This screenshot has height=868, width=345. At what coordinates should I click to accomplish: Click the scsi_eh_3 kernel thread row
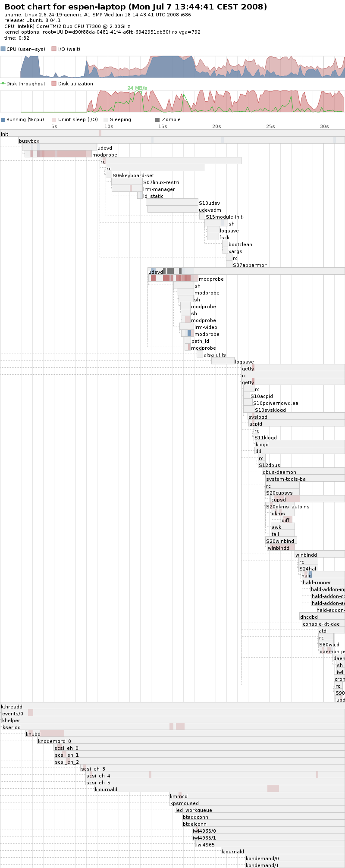coord(213,768)
